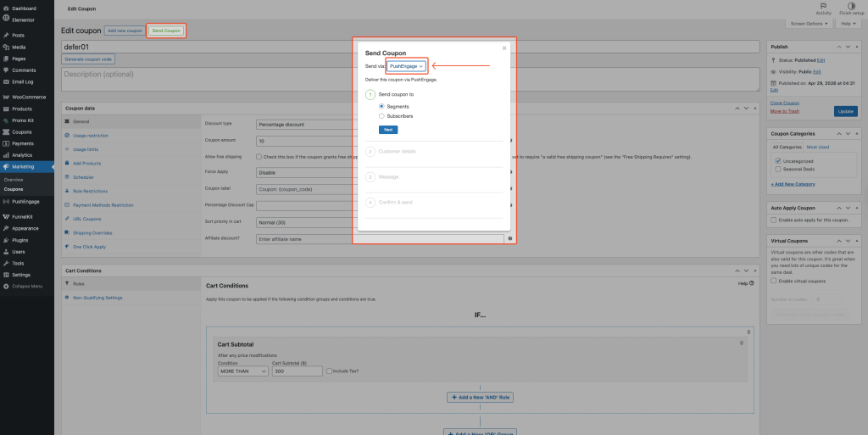Screen dimensions: 868x435
Task: Open the Usage limits tab
Action: click(x=86, y=149)
